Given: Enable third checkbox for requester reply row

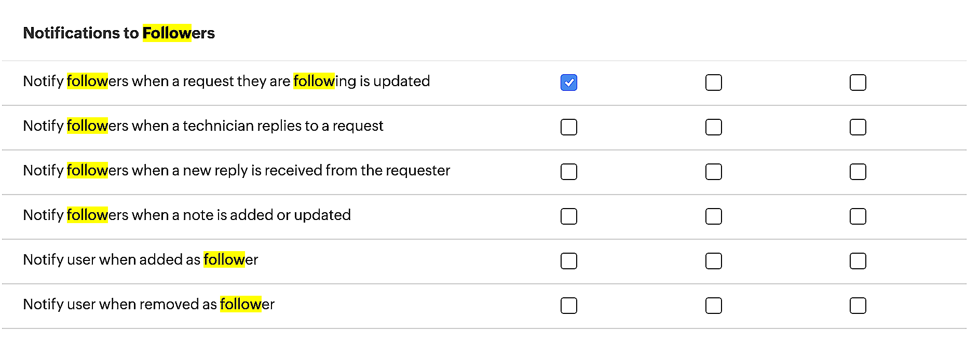Looking at the screenshot, I should [858, 171].
